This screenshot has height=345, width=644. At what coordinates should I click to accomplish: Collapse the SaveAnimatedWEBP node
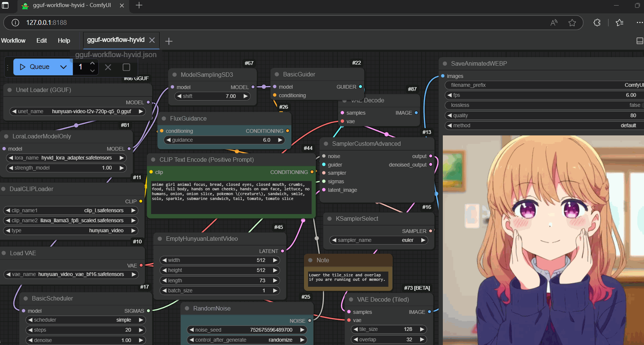coord(445,63)
